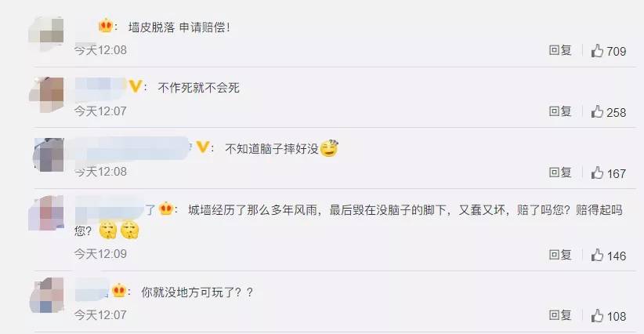The width and height of the screenshot is (644, 334).
Task: Open the first commenter's avatar
Action: pos(46,32)
